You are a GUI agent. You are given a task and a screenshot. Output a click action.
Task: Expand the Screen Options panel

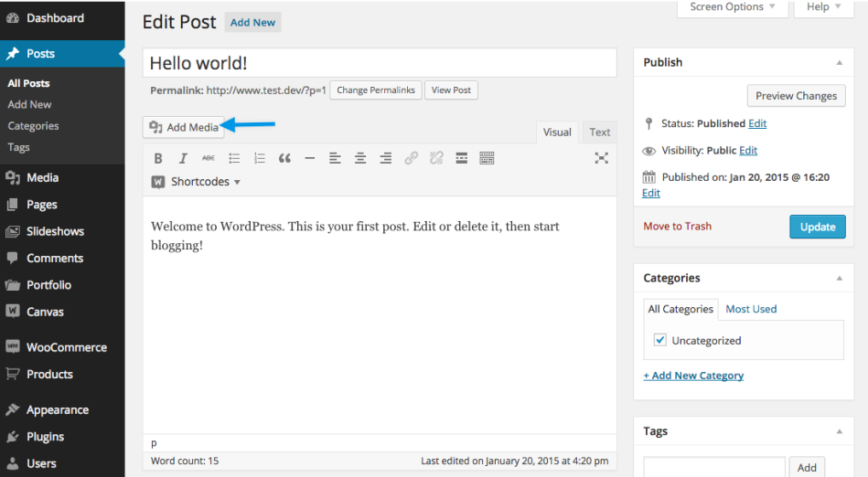click(x=732, y=7)
